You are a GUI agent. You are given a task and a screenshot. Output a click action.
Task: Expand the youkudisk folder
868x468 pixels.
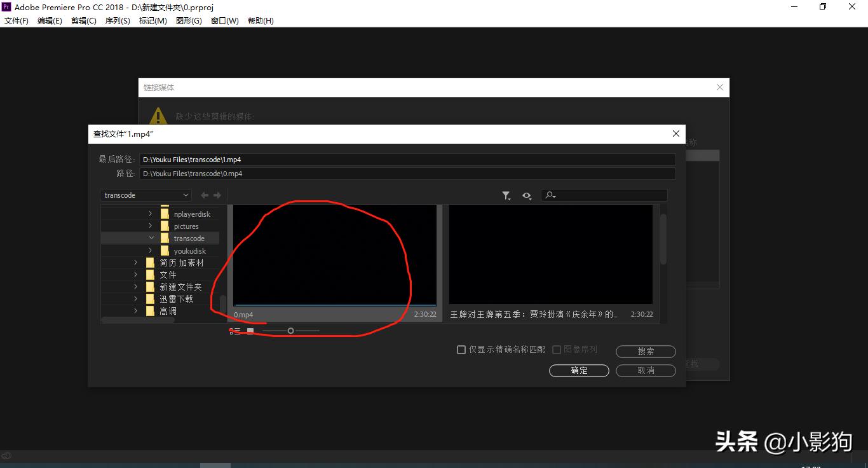coord(151,251)
